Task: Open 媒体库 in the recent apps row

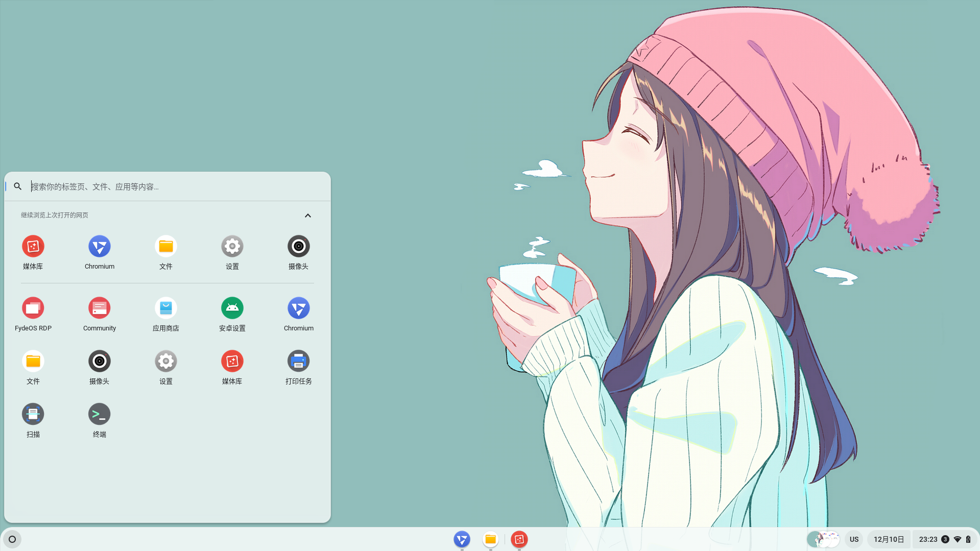Action: point(33,252)
